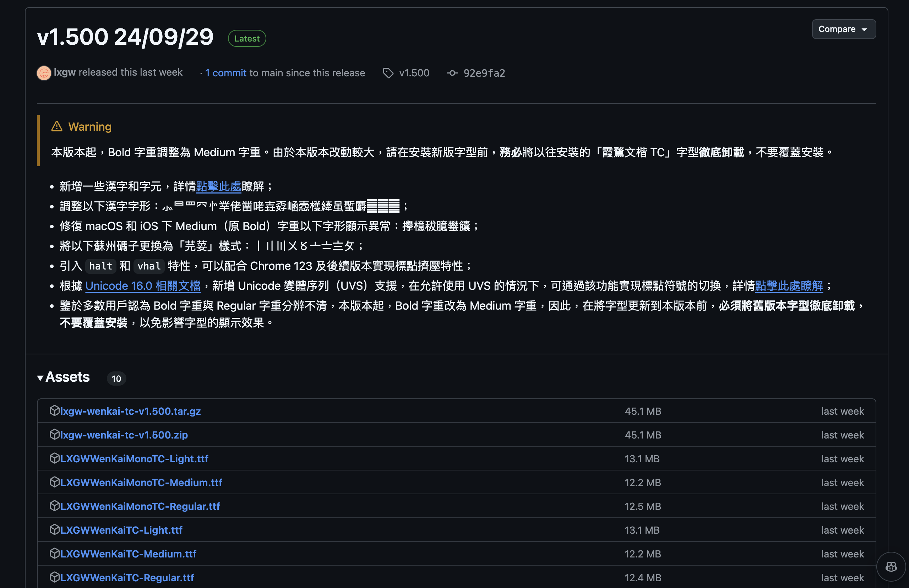Click the warning triangle icon

pos(56,126)
